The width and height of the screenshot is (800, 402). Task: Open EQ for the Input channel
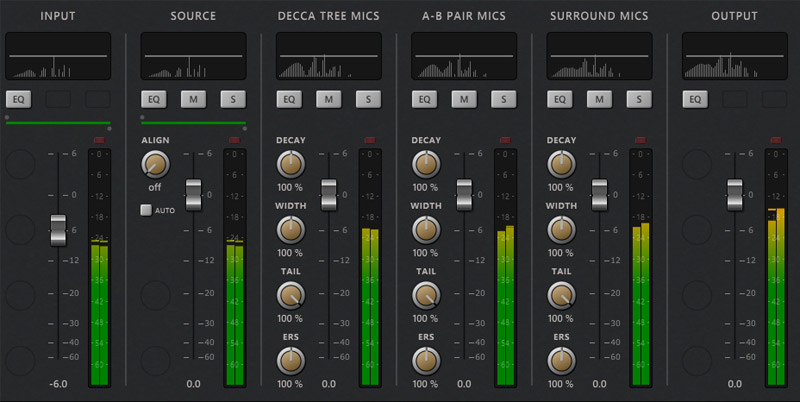(x=18, y=99)
